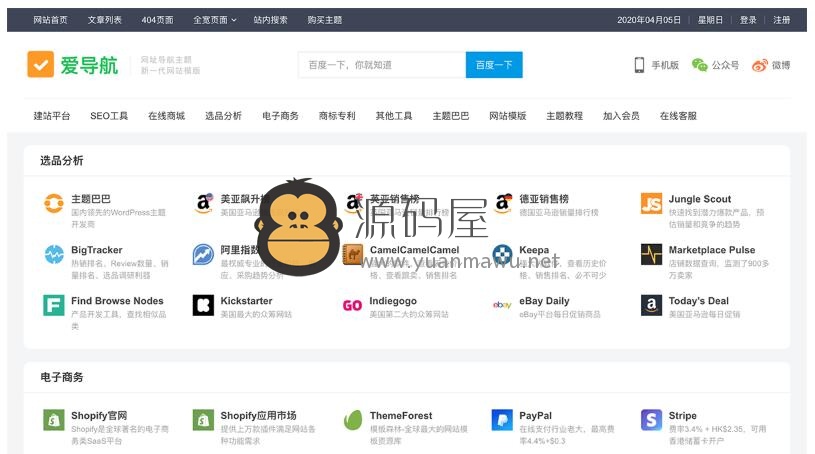Image resolution: width=815 pixels, height=454 pixels.
Task: Open the PayPal title link
Action: pos(535,416)
